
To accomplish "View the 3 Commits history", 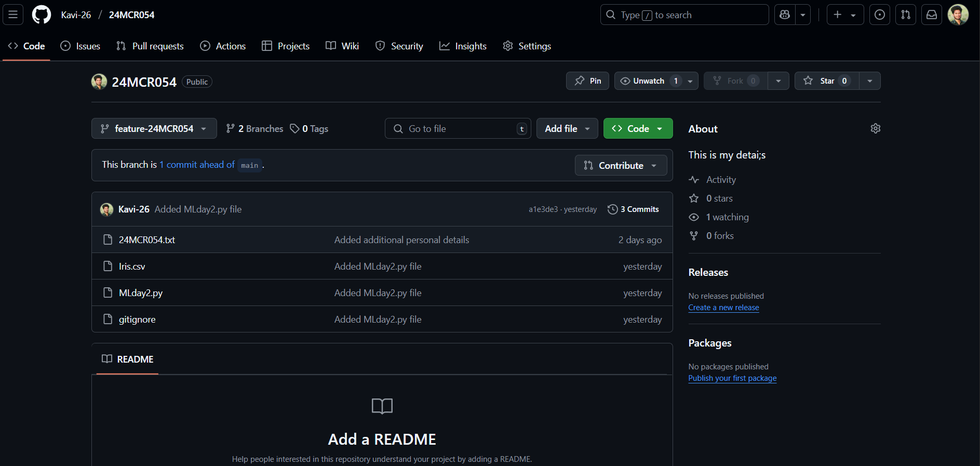I will [633, 209].
